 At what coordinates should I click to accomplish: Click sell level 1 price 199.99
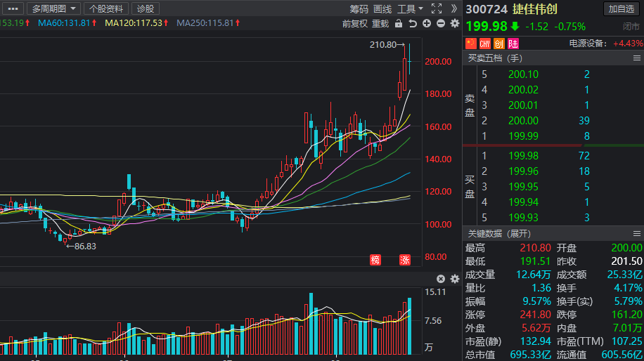(x=523, y=136)
